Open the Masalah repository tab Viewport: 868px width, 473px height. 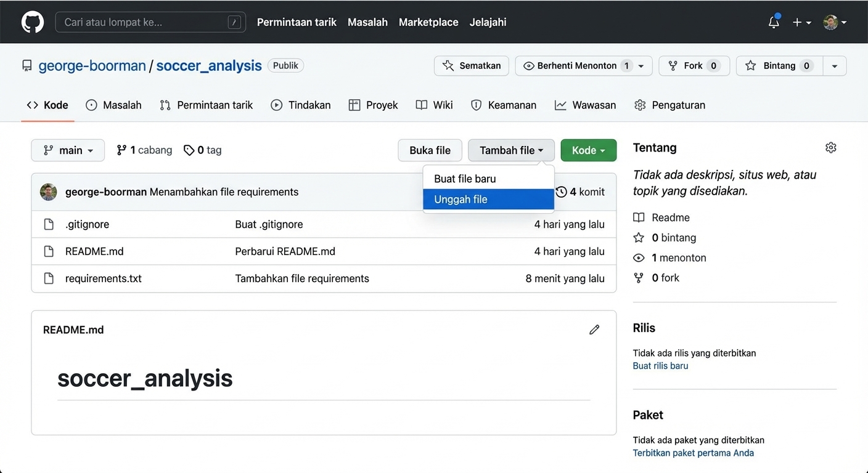pos(113,105)
